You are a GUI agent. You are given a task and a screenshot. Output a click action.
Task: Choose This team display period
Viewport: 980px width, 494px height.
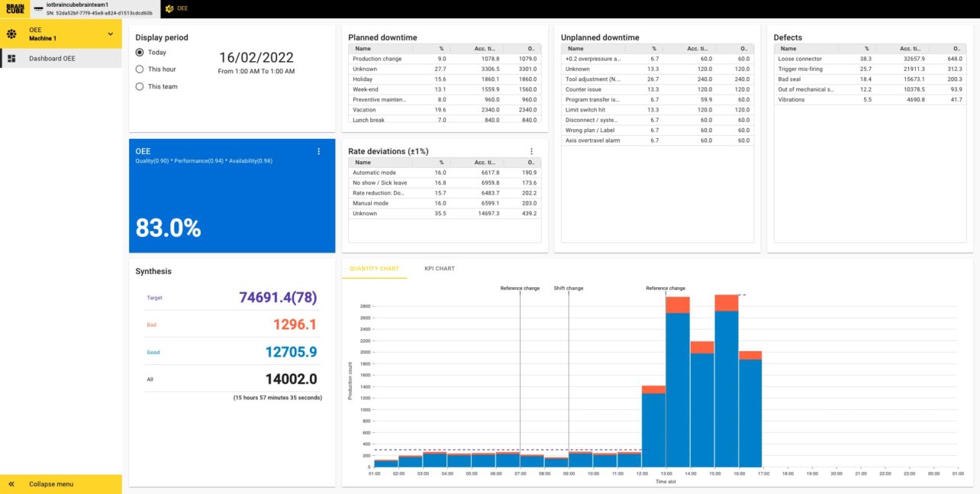(139, 87)
